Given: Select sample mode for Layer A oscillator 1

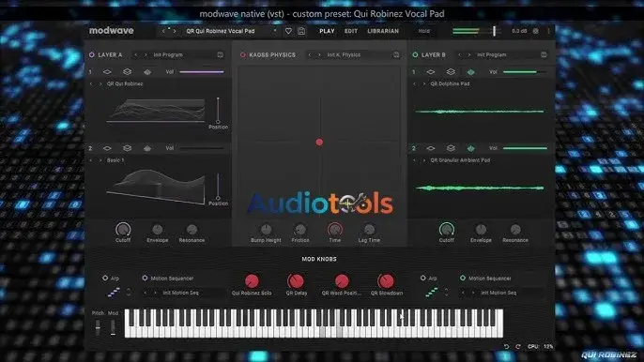Looking at the screenshot, I should point(147,72).
